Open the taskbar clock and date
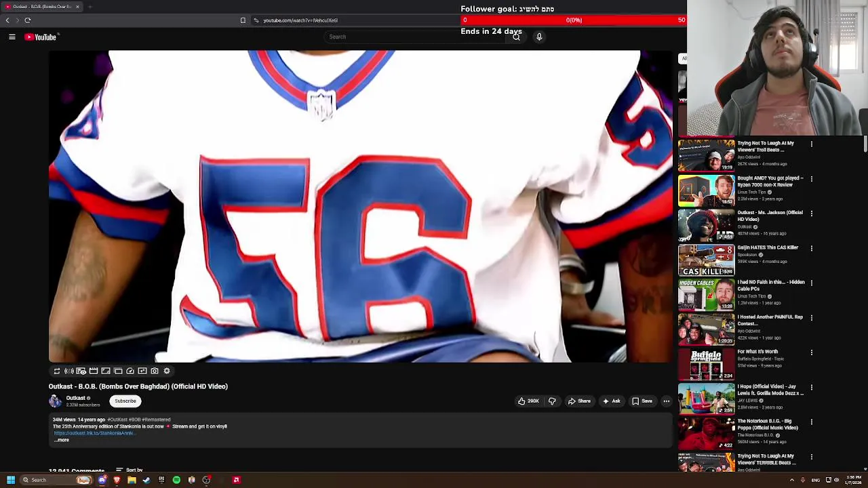This screenshot has height=488, width=868. (854, 480)
